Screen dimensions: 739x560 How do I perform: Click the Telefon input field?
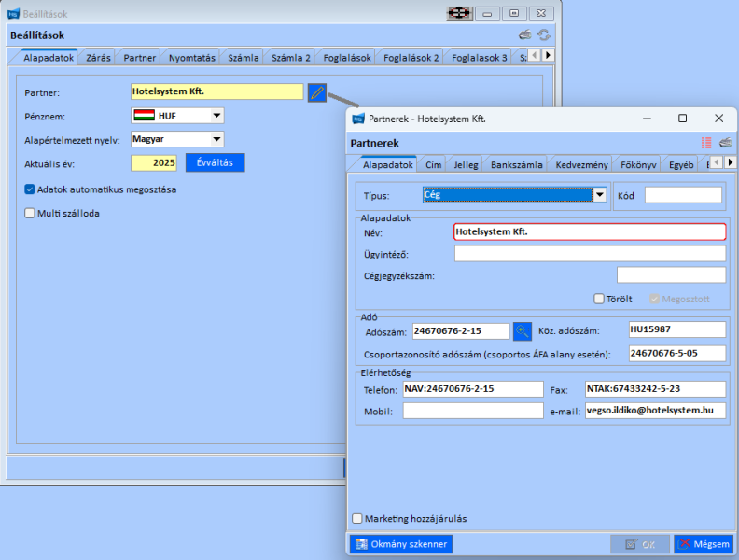[x=473, y=389]
